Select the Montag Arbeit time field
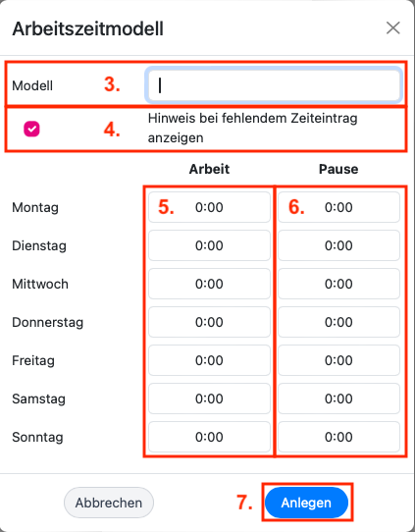The height and width of the screenshot is (532, 415). coord(209,207)
